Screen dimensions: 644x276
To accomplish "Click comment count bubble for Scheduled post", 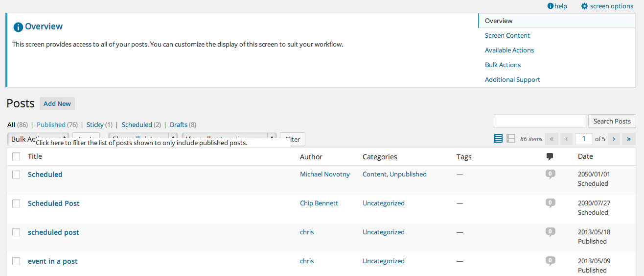I will [x=550, y=174].
